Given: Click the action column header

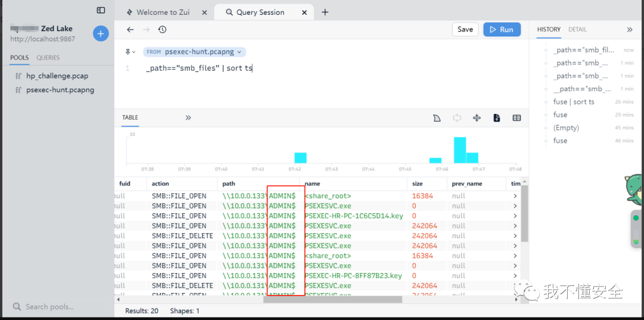Looking at the screenshot, I should (160, 184).
